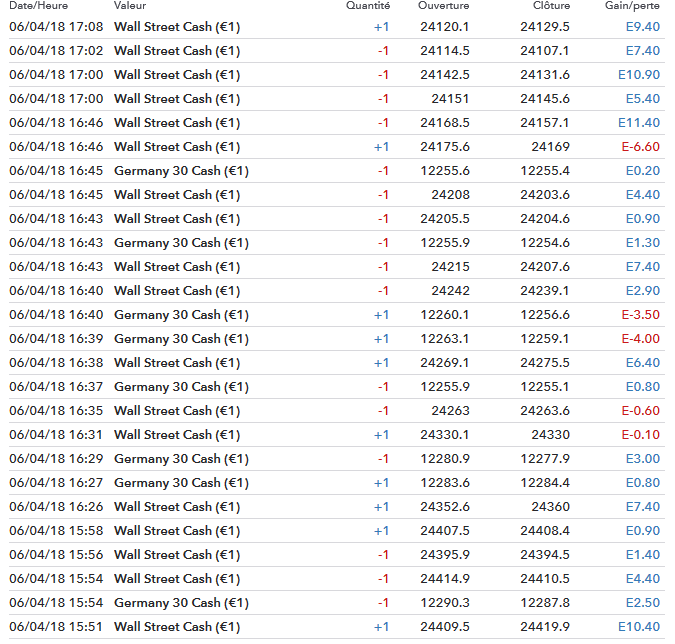Select the 06/04/18 15:58 date cell
Screen dimensions: 675x644
point(56,531)
